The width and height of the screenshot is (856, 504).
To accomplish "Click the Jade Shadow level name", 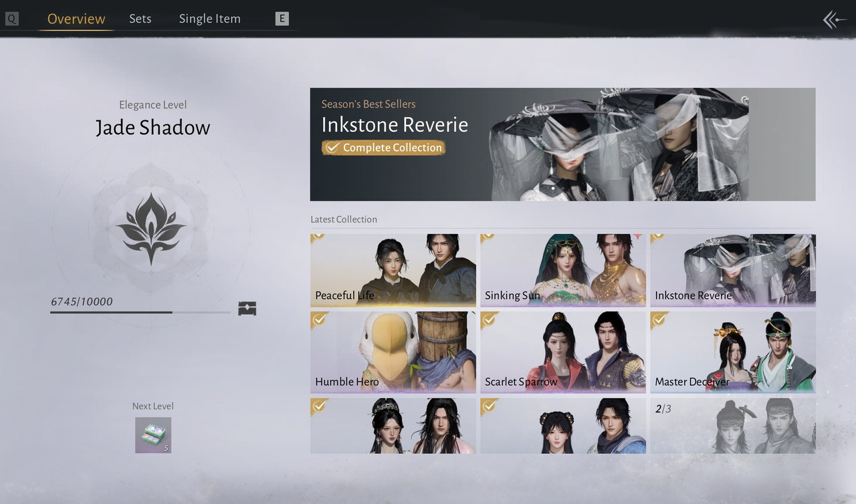I will tap(153, 128).
